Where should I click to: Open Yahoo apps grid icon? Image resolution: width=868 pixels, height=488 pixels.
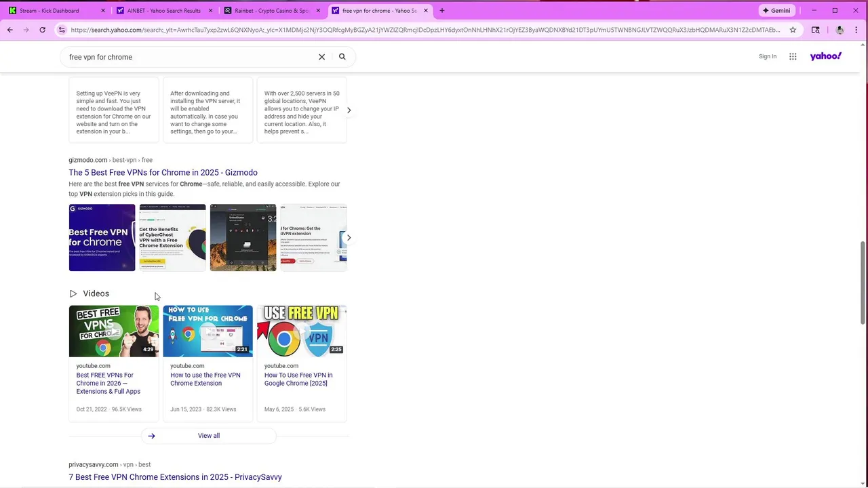(793, 56)
